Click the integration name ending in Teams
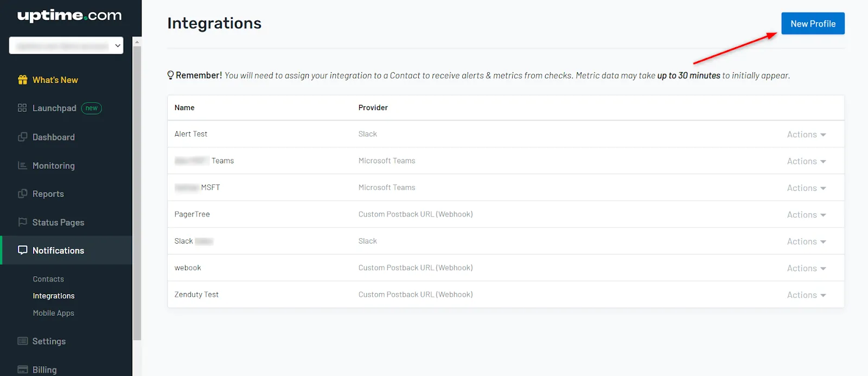The width and height of the screenshot is (868, 376). (204, 161)
